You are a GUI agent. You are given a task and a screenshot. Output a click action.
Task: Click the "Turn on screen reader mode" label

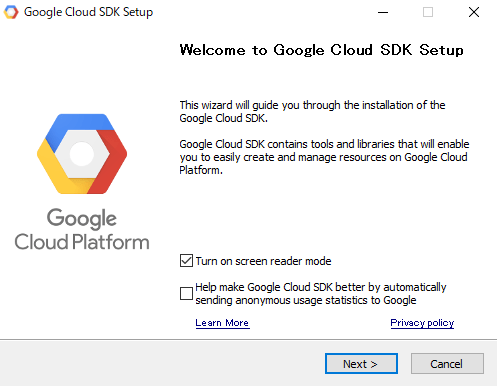(x=263, y=261)
